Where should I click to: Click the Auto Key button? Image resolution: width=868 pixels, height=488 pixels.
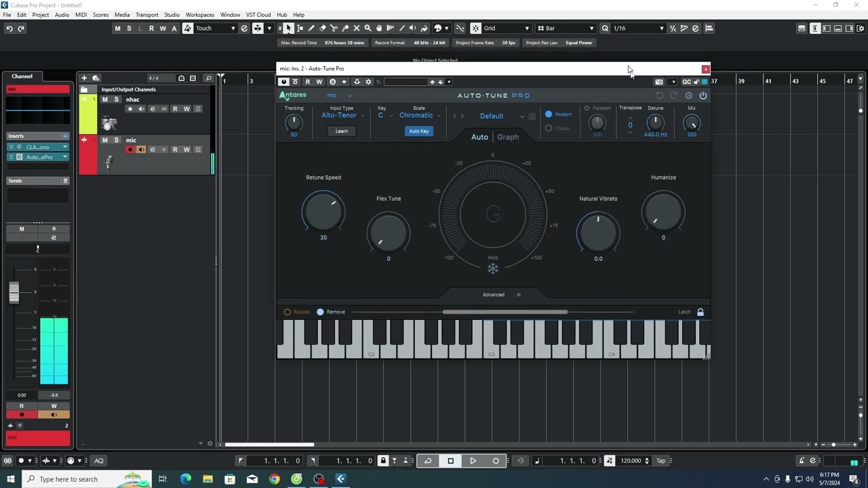[x=419, y=131]
